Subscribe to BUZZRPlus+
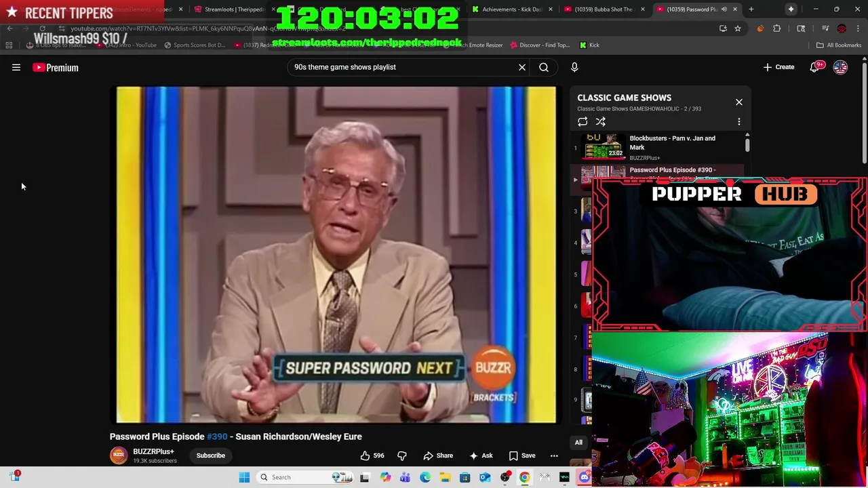This screenshot has height=488, width=868. (211, 455)
